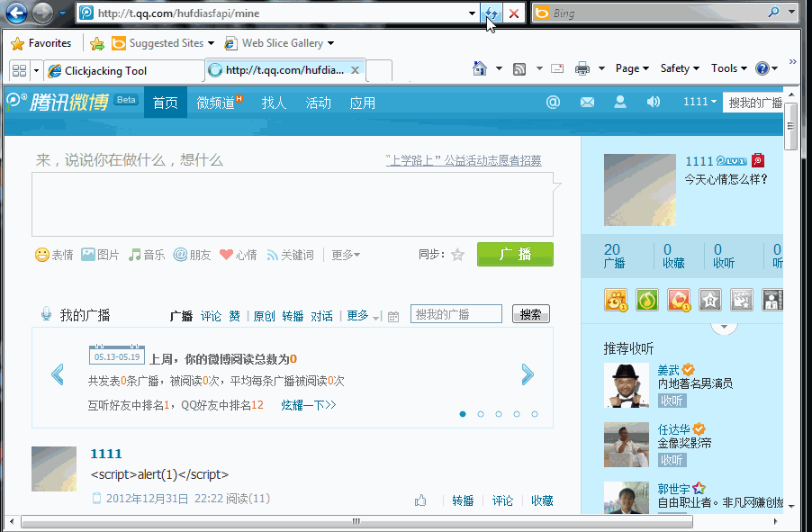
Task: Open the private messages envelope icon
Action: 587,103
